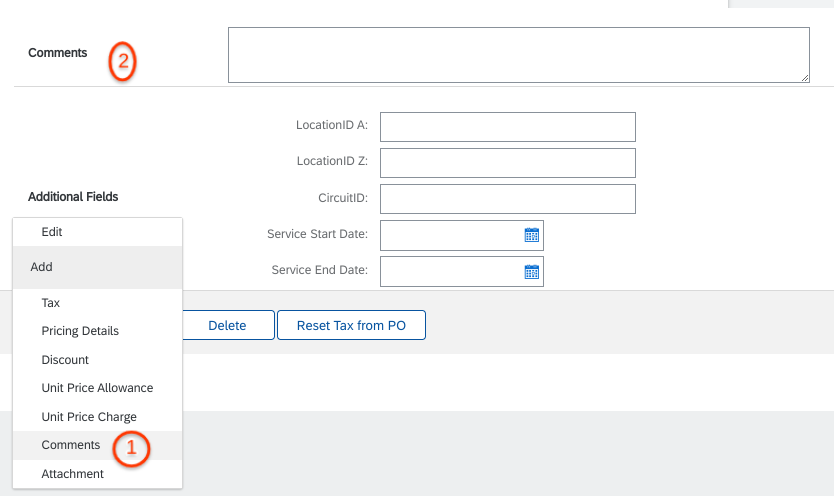Select Comments in the Add menu
This screenshot has width=834, height=496.
tap(97, 445)
